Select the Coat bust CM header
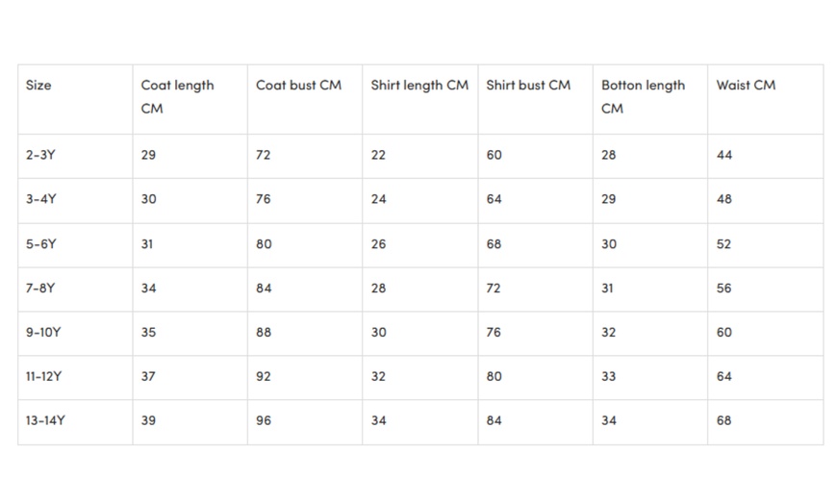Screen dimensions: 837x504 coord(298,86)
